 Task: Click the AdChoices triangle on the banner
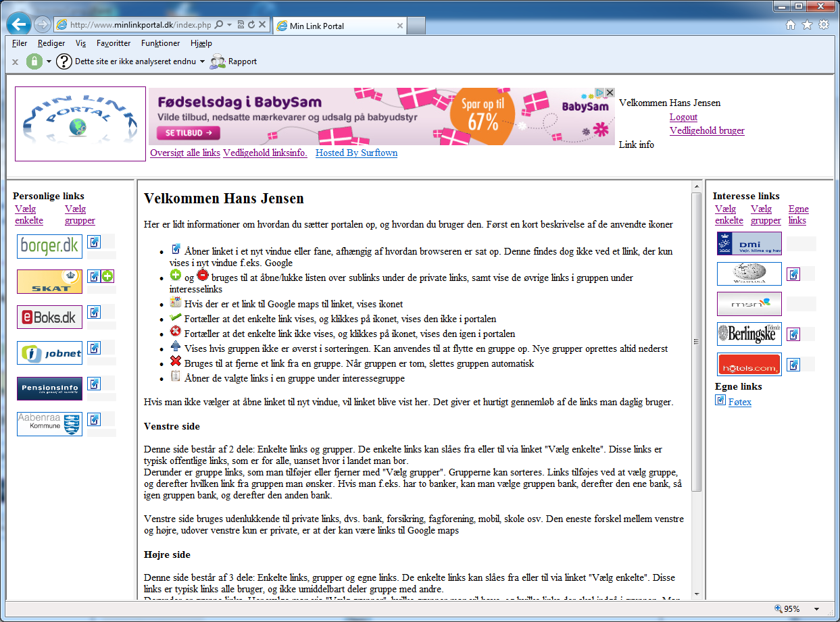pos(599,93)
